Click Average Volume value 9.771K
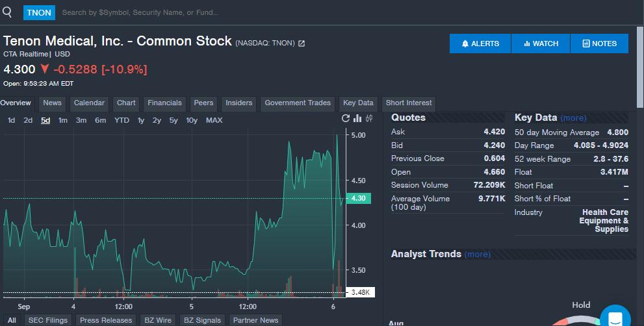 click(x=492, y=199)
